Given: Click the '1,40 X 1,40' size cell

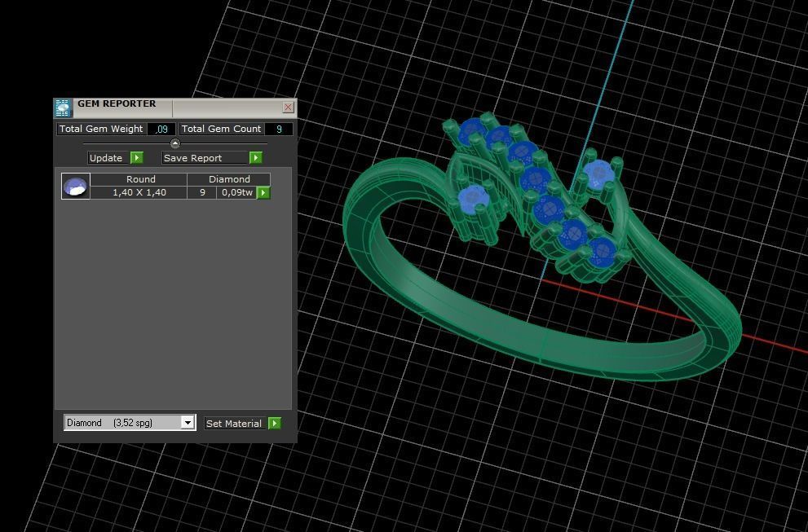Looking at the screenshot, I should point(139,192).
